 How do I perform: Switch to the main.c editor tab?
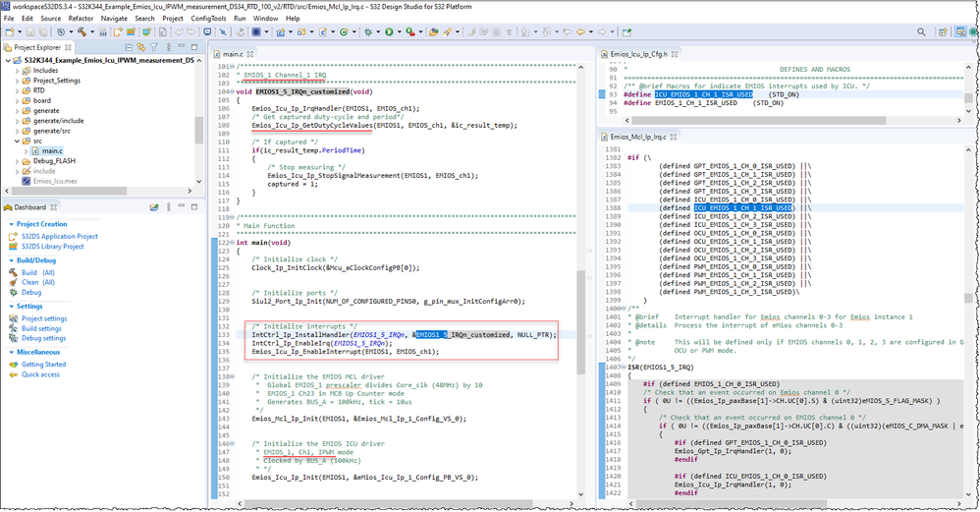coord(234,54)
